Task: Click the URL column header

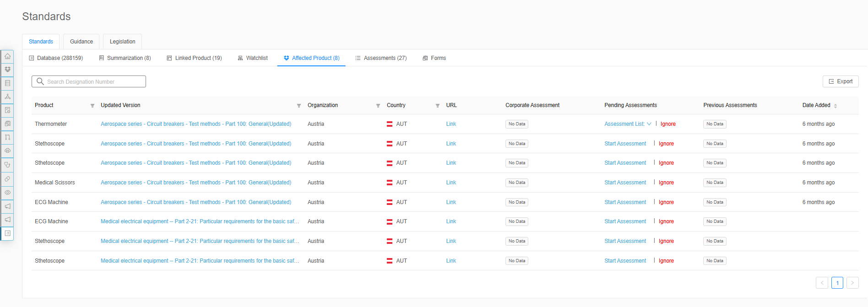Action: click(451, 105)
